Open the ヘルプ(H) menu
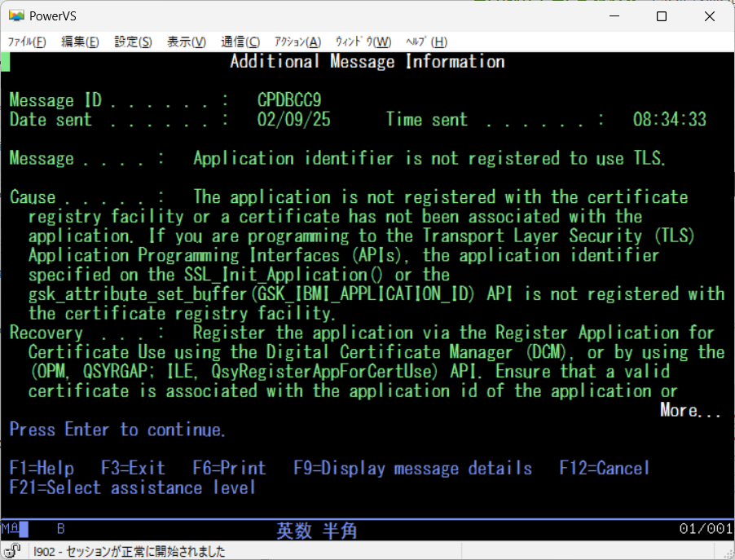735x560 pixels. coord(426,42)
